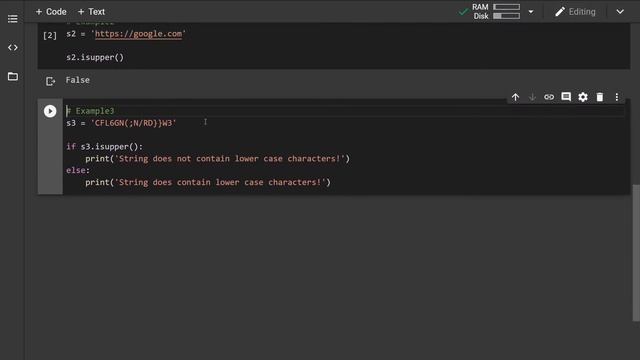Image resolution: width=640 pixels, height=360 pixels.
Task: Run the Example3 cell
Action: pos(50,111)
